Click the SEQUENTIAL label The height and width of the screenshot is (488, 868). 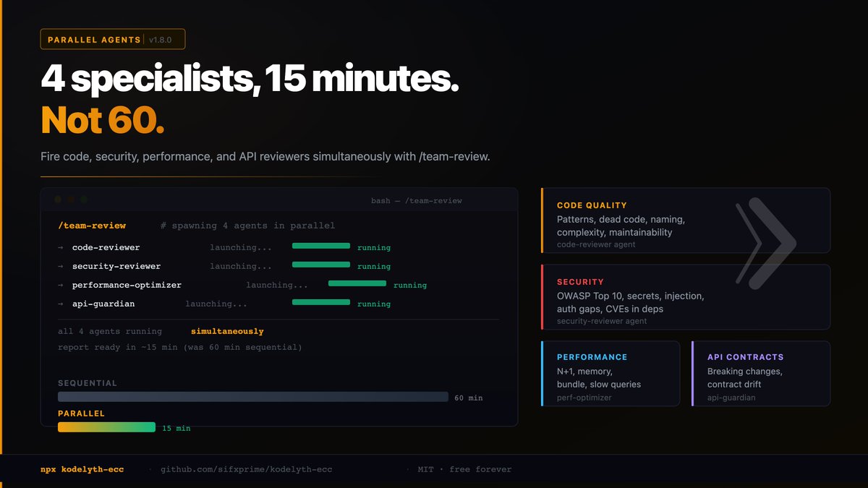pos(88,383)
